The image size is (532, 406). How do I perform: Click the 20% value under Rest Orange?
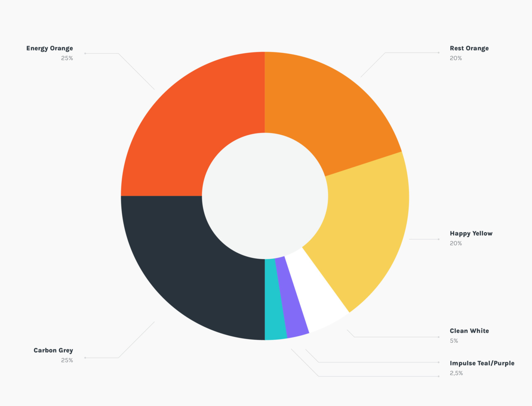click(x=456, y=58)
